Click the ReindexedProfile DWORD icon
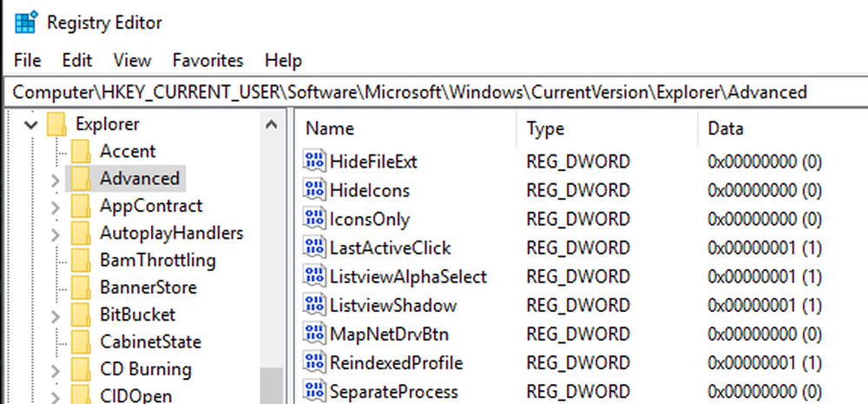 pos(314,363)
